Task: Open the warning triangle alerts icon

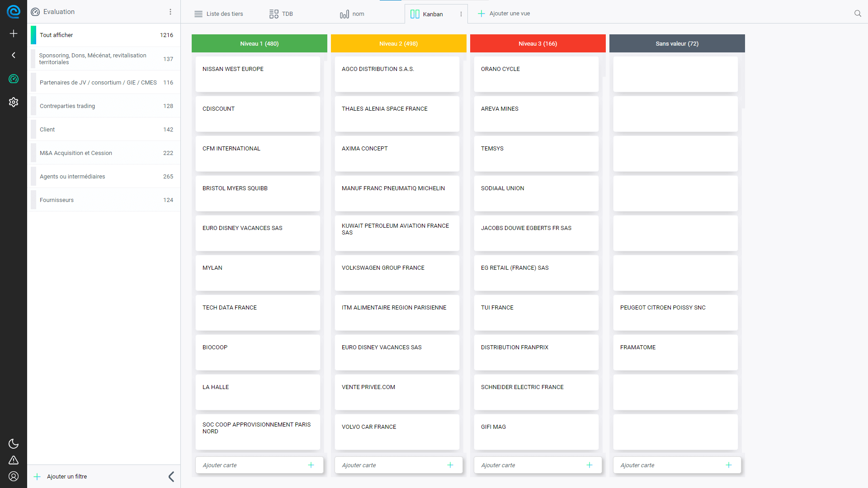Action: [x=14, y=460]
